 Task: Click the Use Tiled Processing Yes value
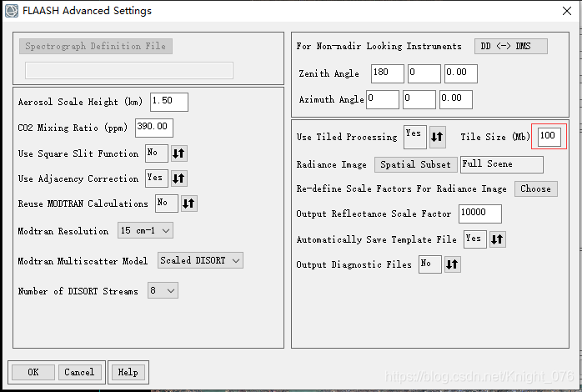click(415, 137)
